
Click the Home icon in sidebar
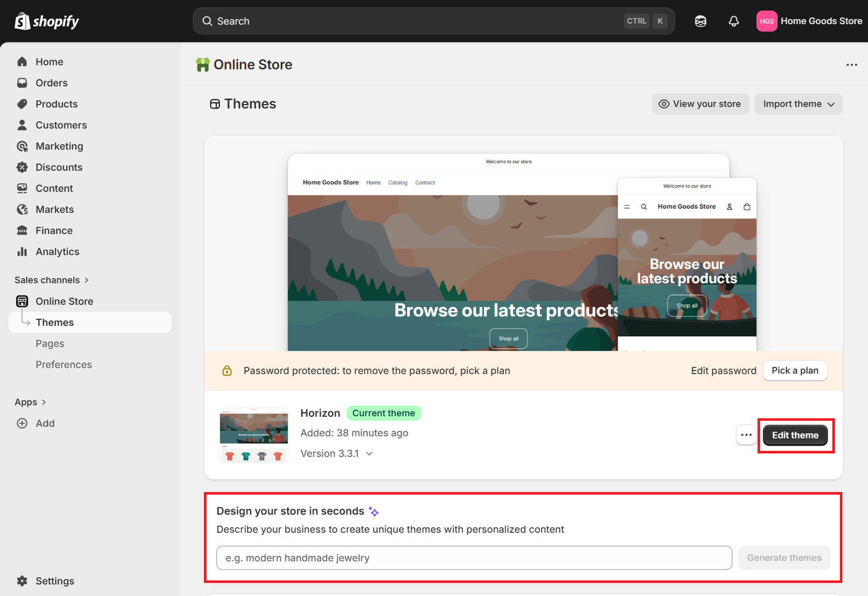click(22, 62)
